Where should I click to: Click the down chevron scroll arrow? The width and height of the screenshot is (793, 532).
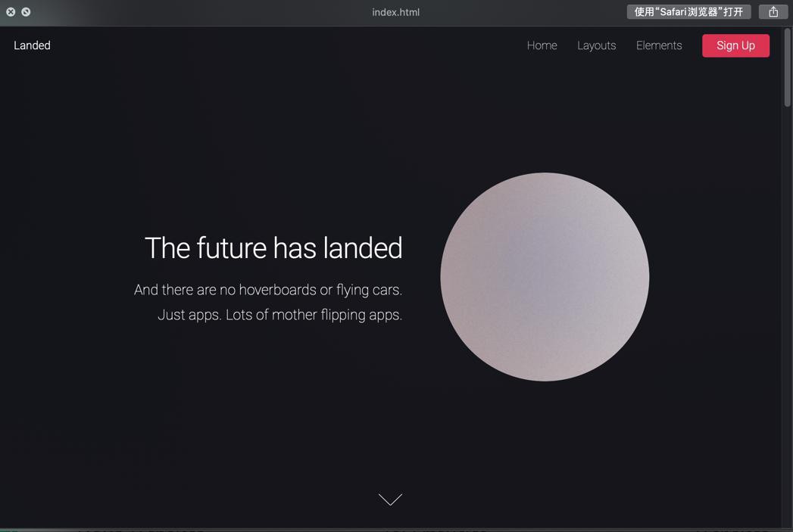pos(390,499)
